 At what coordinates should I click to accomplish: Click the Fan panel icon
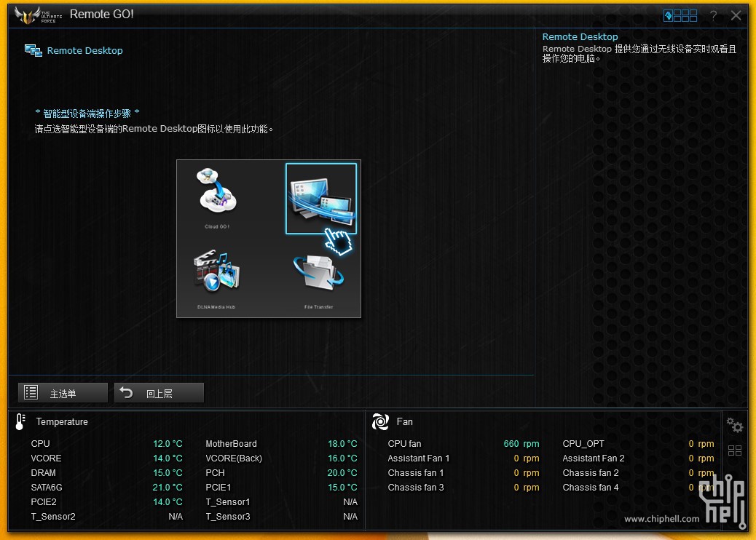380,421
